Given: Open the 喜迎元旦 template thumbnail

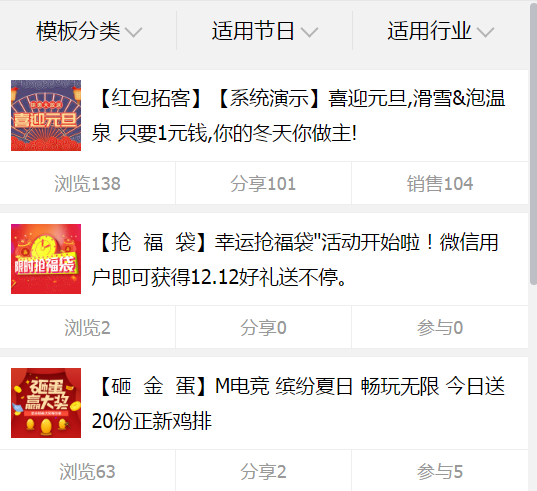Looking at the screenshot, I should click(46, 115).
